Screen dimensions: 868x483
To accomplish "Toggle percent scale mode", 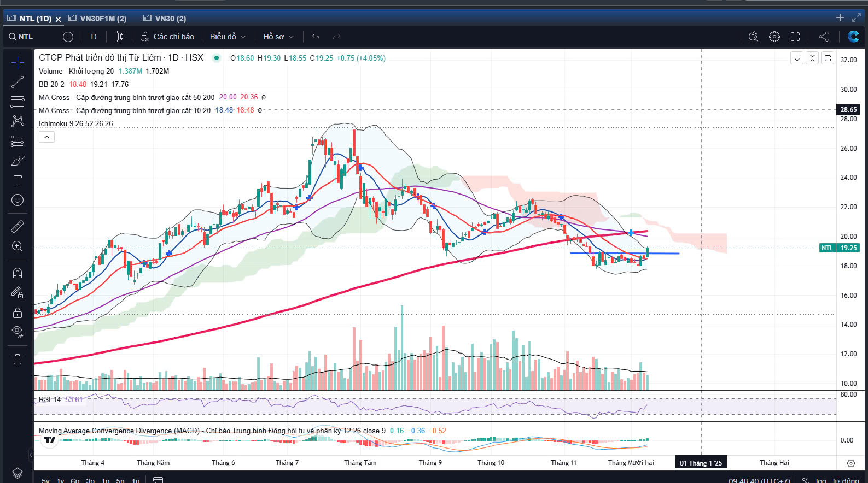I will tap(805, 481).
